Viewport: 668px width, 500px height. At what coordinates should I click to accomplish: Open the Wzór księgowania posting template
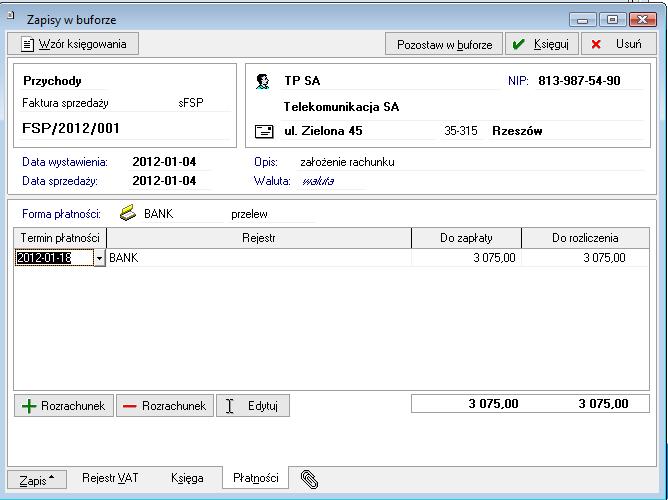tap(73, 44)
